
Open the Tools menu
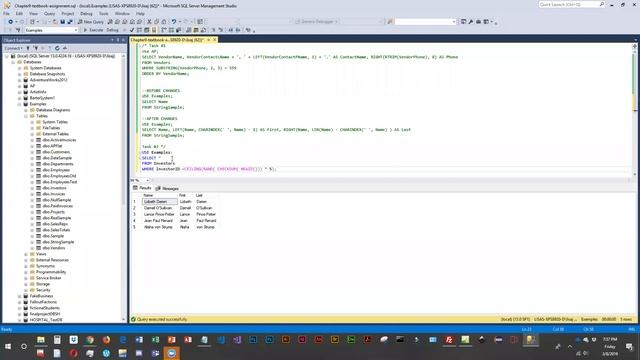104,13
